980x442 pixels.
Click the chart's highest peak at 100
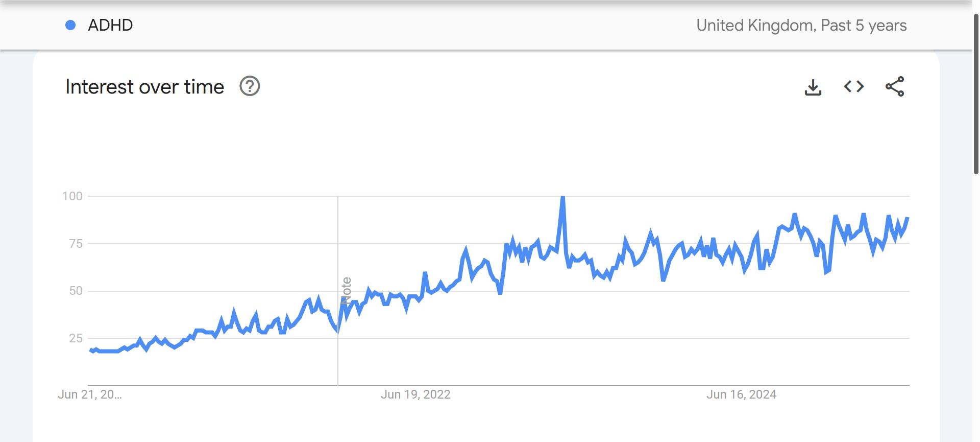tap(562, 197)
